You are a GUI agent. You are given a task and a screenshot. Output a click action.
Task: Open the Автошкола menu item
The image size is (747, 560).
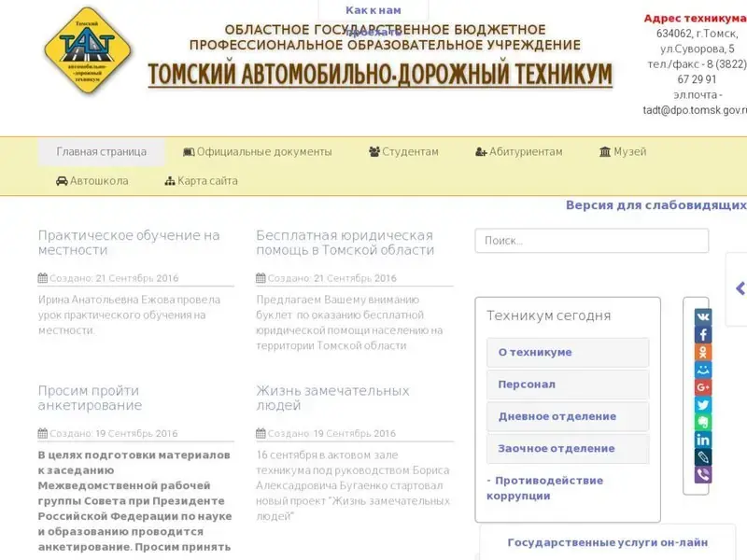92,181
